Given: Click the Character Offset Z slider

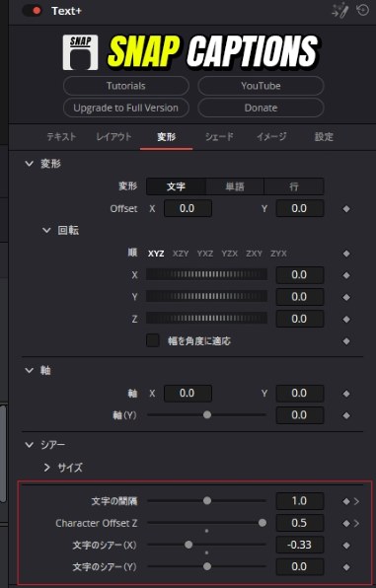Looking at the screenshot, I should (x=207, y=522).
